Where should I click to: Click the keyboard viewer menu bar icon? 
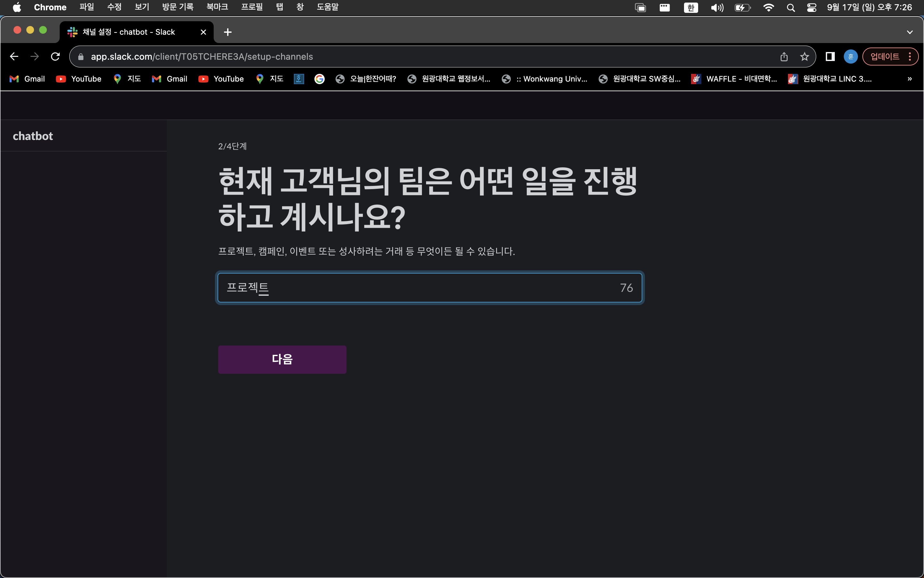pos(665,7)
